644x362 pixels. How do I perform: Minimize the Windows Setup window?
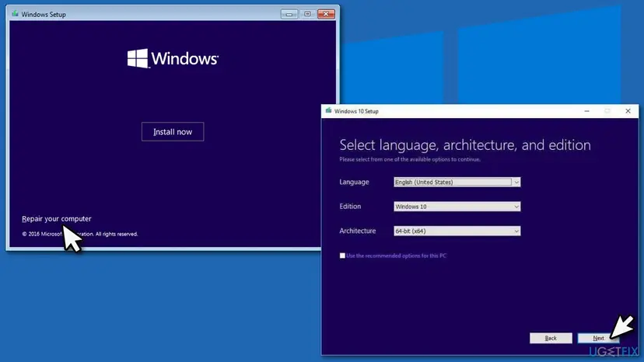tap(289, 14)
